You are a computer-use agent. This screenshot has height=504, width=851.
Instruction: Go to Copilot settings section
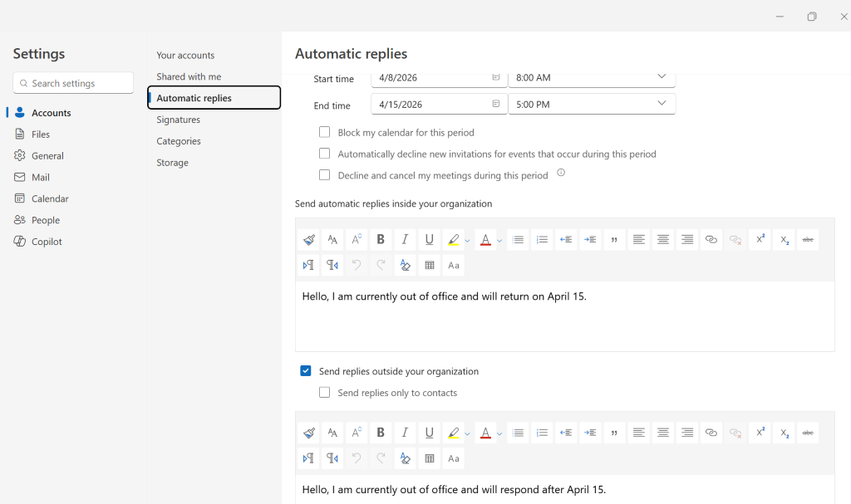tap(47, 242)
